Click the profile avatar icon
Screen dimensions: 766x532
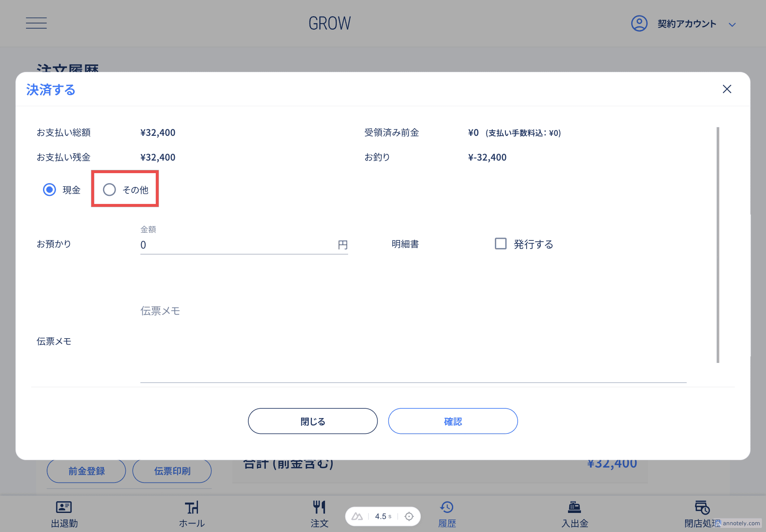tap(639, 24)
